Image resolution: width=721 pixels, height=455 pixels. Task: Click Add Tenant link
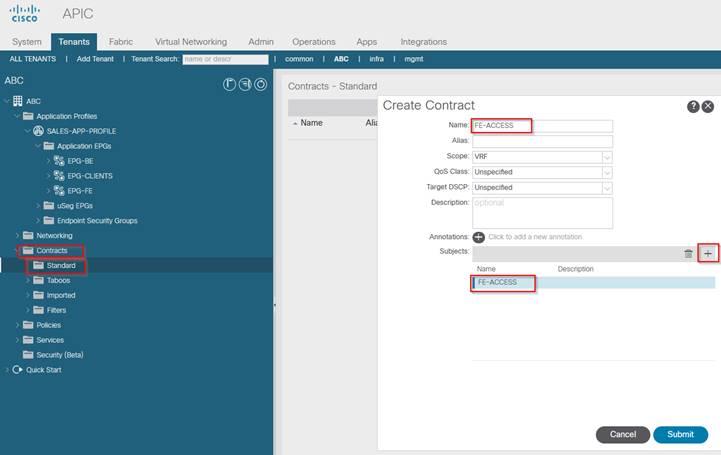pos(95,59)
